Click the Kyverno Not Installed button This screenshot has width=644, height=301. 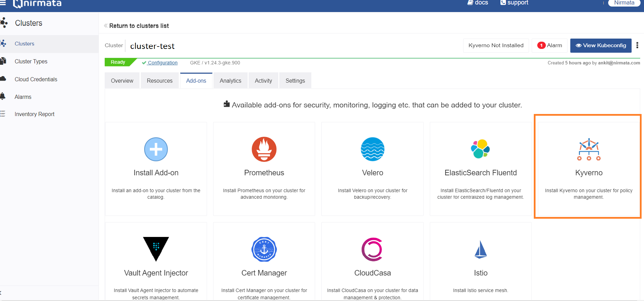496,45
